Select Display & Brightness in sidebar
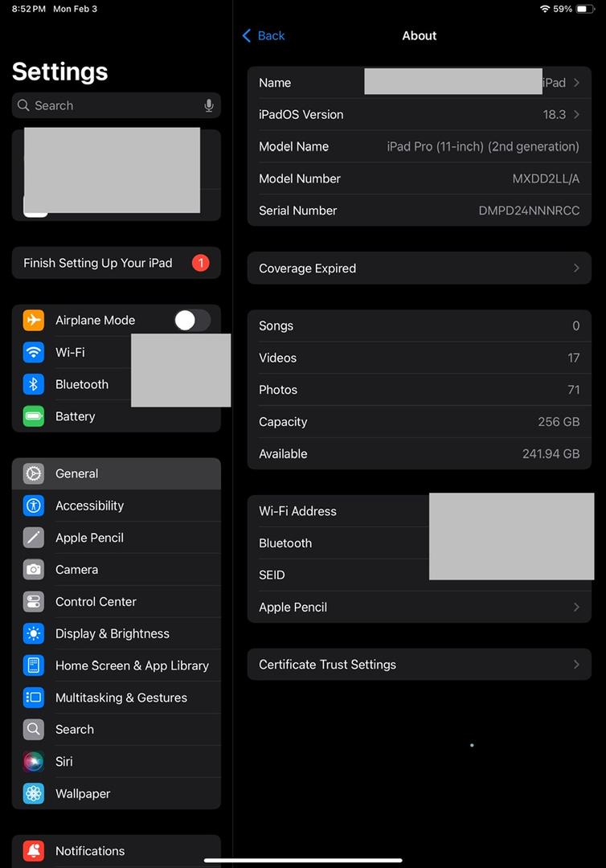This screenshot has width=606, height=868. click(x=117, y=633)
